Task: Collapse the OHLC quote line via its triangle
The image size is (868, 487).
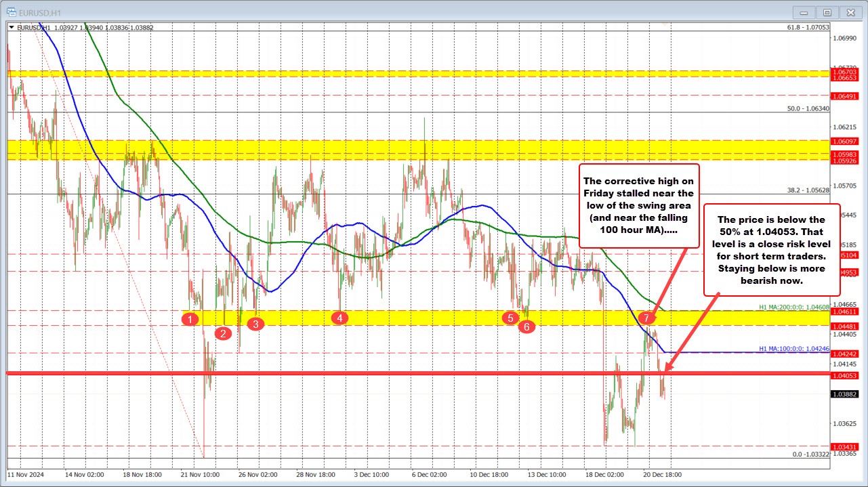Action: tap(12, 27)
